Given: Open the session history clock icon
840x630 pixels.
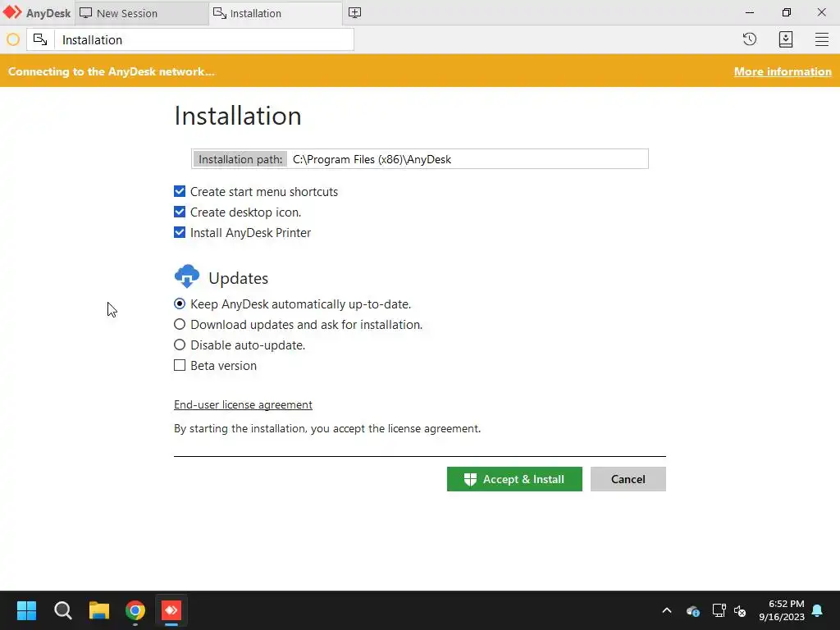Looking at the screenshot, I should pos(750,39).
